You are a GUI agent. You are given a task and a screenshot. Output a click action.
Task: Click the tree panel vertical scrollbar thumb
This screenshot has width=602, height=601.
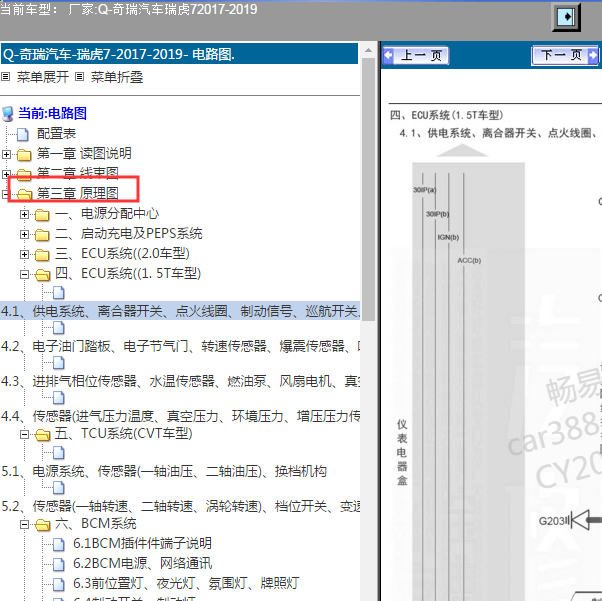tap(368, 189)
